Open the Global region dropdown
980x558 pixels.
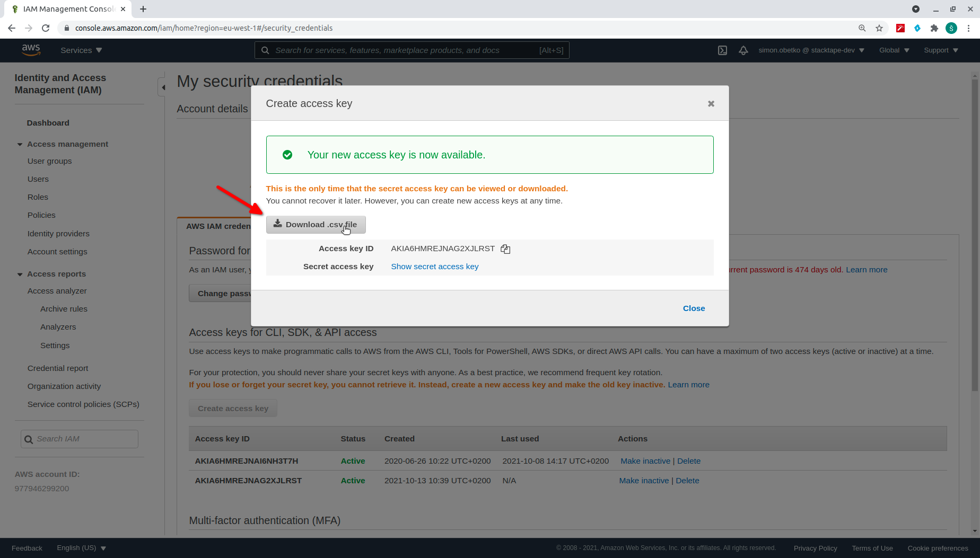pos(894,50)
